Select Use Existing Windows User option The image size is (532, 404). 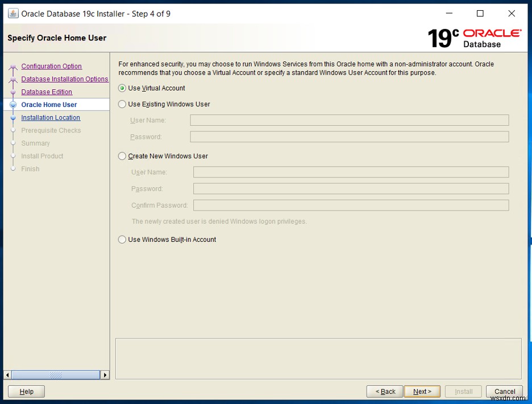[122, 104]
